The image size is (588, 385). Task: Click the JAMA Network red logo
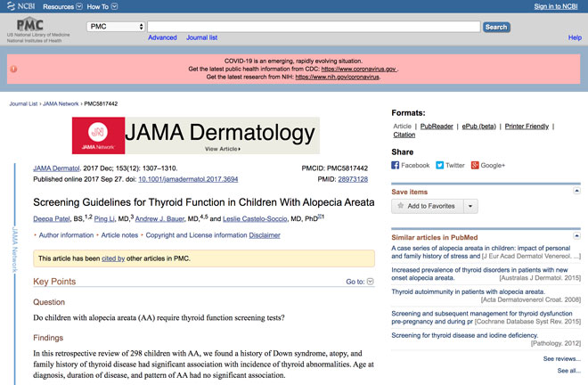pos(98,135)
